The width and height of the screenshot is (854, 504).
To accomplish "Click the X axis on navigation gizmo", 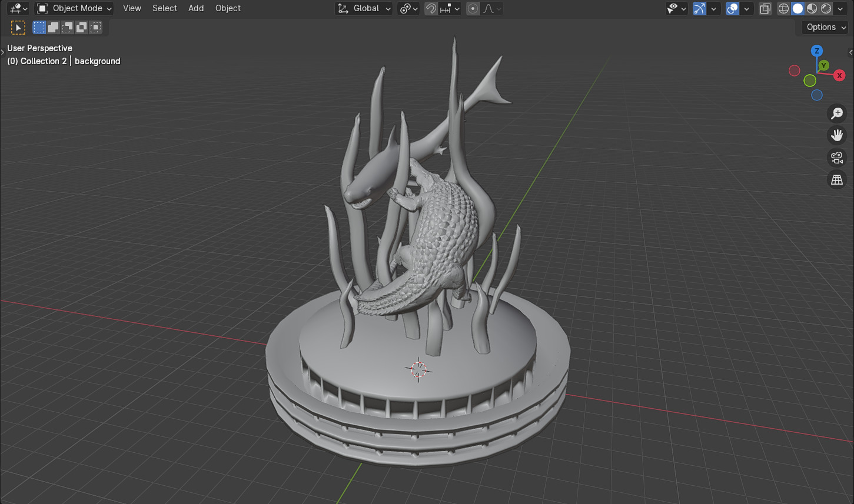I will [x=839, y=75].
